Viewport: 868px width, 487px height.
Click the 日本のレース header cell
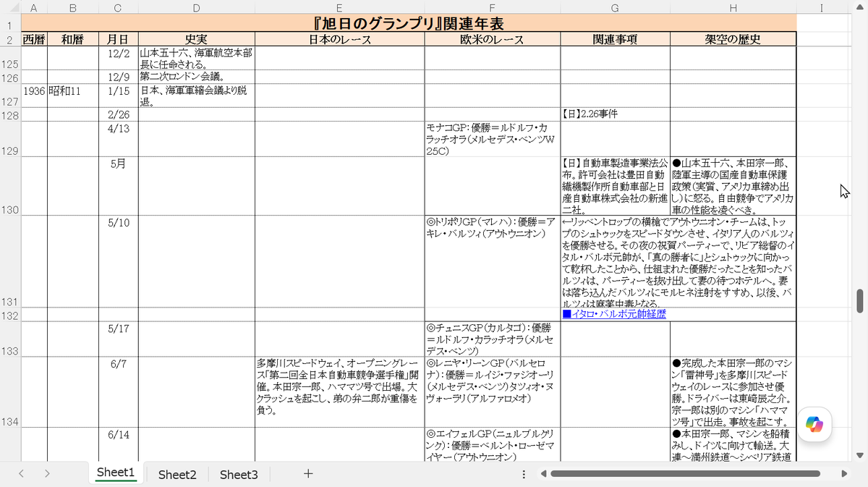[340, 40]
